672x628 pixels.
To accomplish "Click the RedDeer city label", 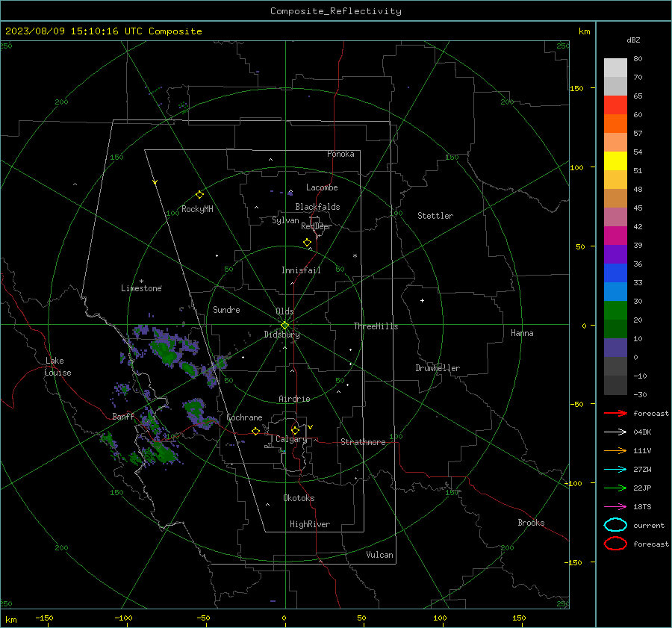I will coord(317,226).
